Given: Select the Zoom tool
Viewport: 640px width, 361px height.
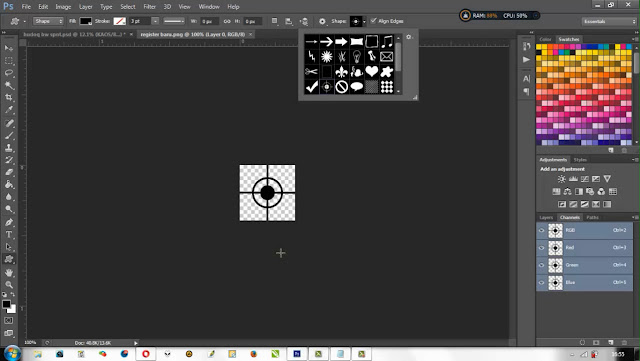Looking at the screenshot, I should click(9, 285).
